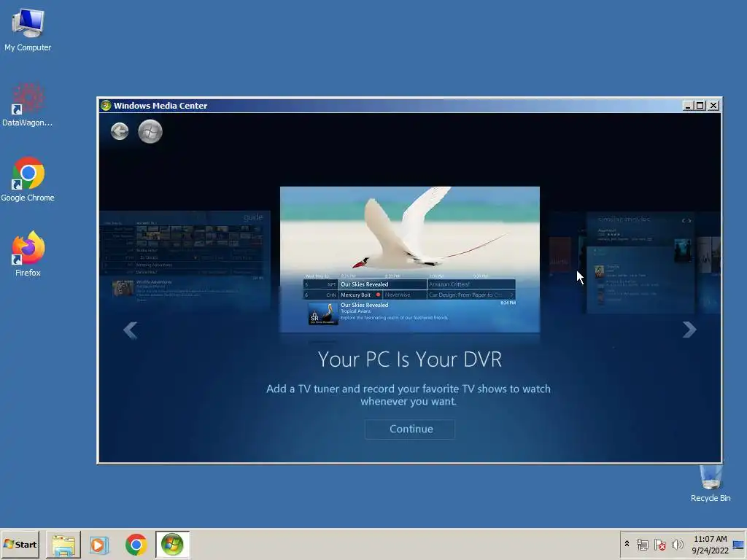
Task: Minimize the Windows Media Center window
Action: 687,106
